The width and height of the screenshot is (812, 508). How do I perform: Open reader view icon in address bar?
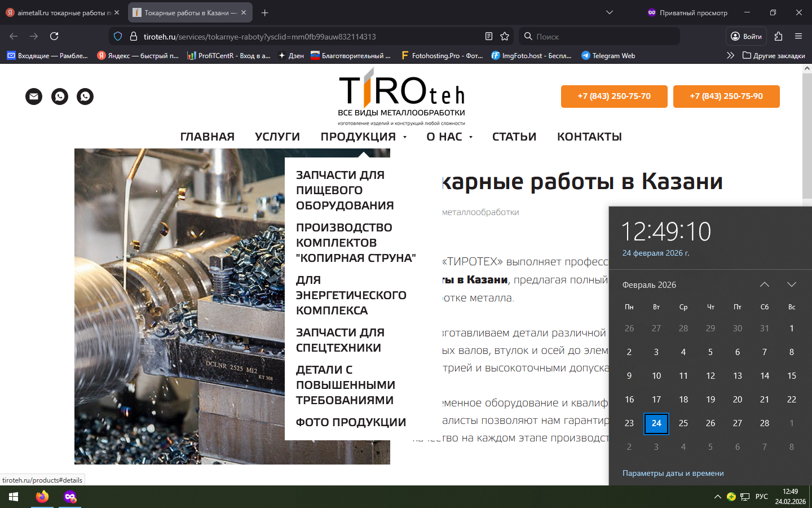click(489, 36)
